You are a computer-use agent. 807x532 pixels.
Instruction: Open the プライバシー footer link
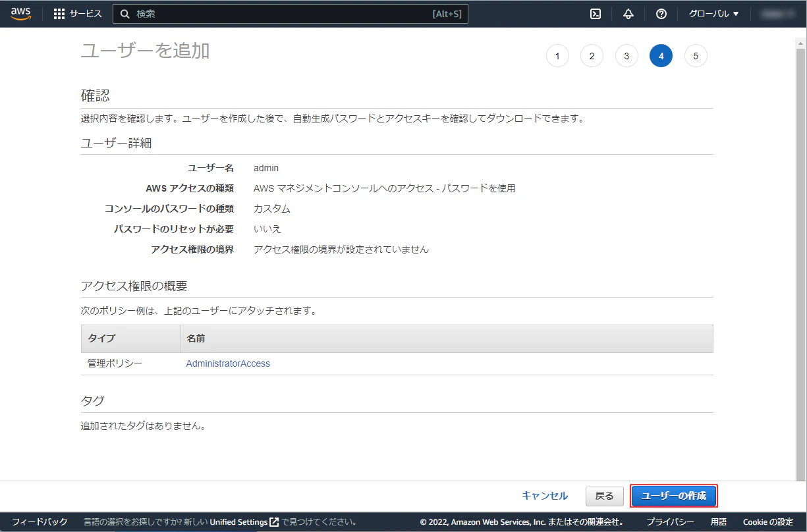pyautogui.click(x=670, y=522)
